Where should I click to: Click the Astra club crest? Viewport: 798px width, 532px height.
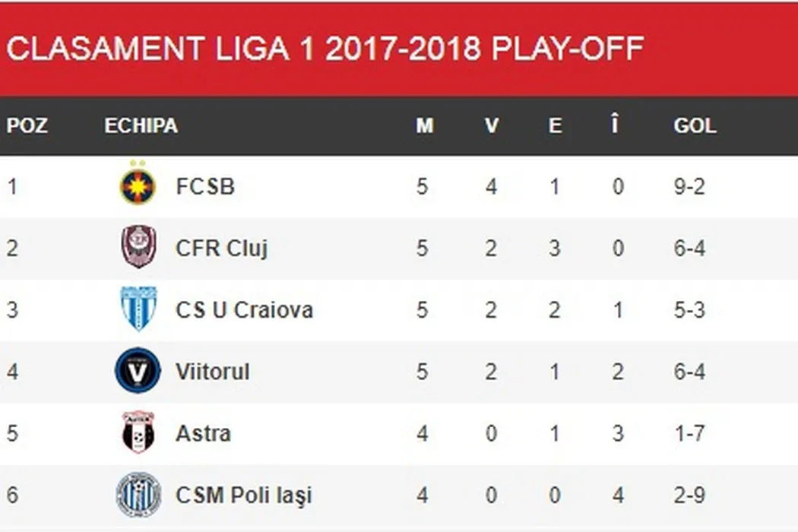(x=138, y=433)
